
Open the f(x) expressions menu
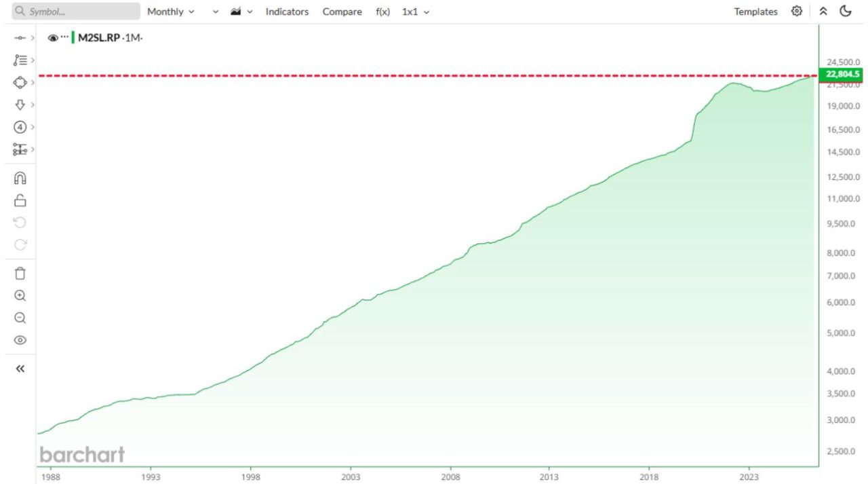(x=383, y=12)
